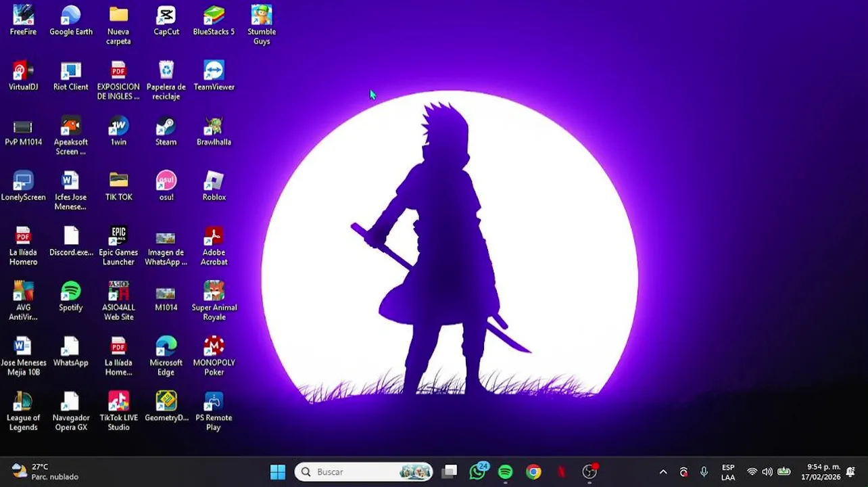This screenshot has width=868, height=487.
Task: Select the PvP M1014 file
Action: coord(23,131)
